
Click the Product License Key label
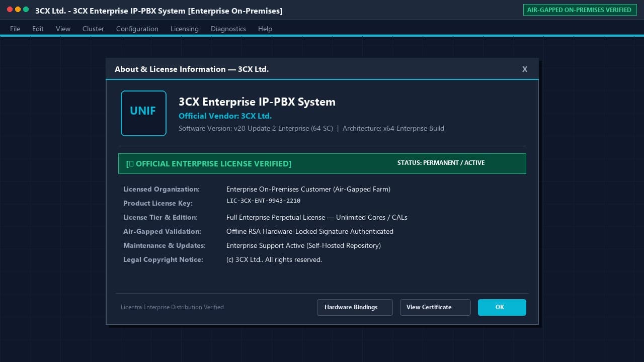coord(158,203)
